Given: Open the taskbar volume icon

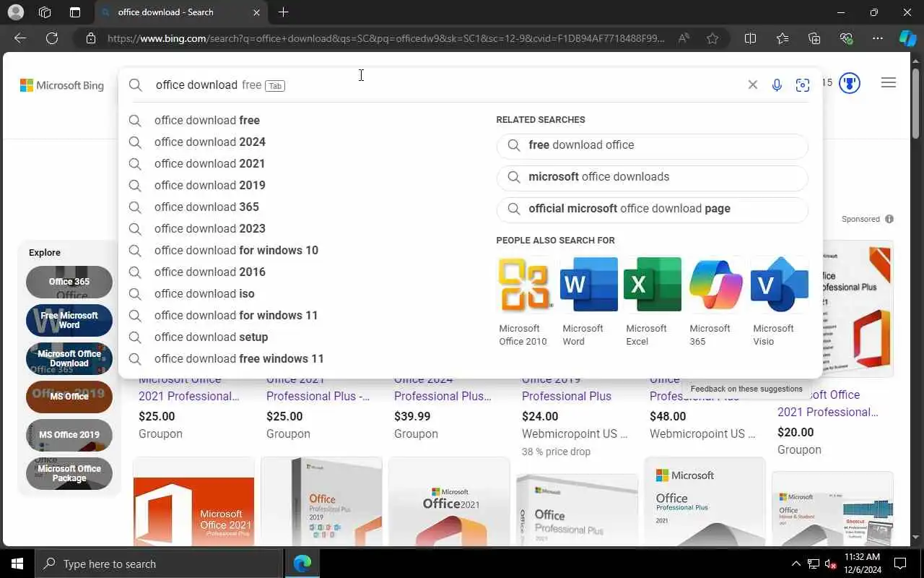Looking at the screenshot, I should coord(831,564).
